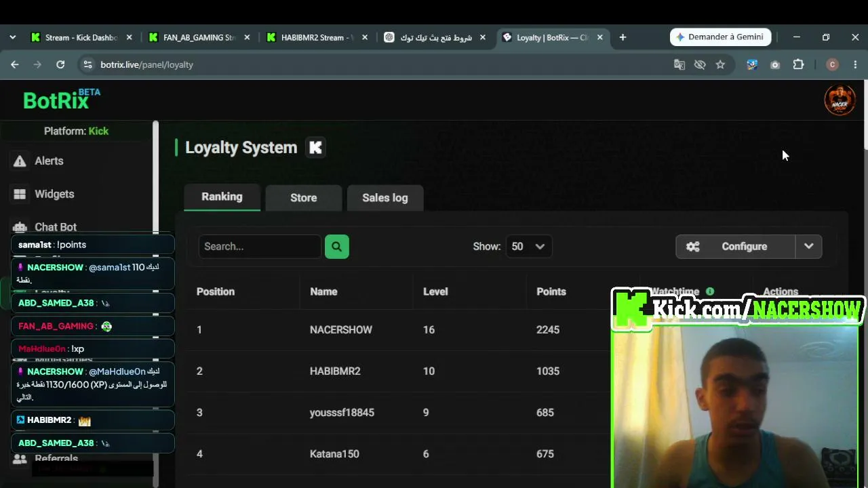Open the tab search chevron

[12, 37]
